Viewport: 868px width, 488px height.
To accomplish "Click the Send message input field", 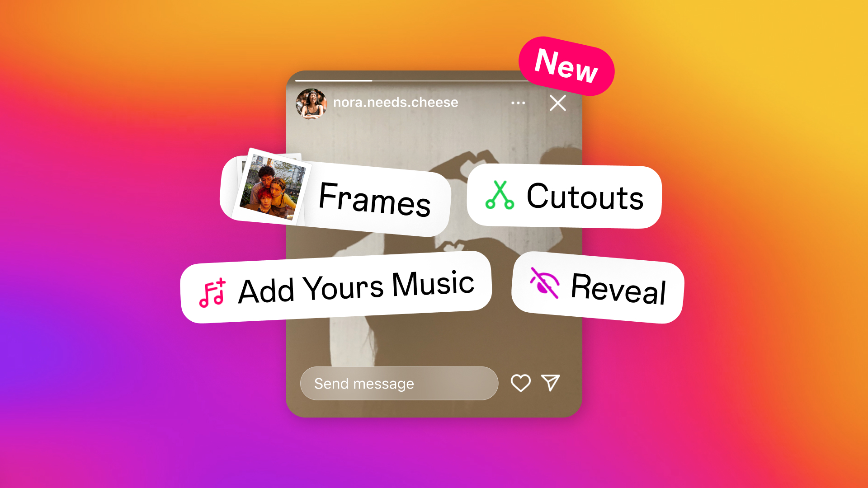I will coord(400,383).
